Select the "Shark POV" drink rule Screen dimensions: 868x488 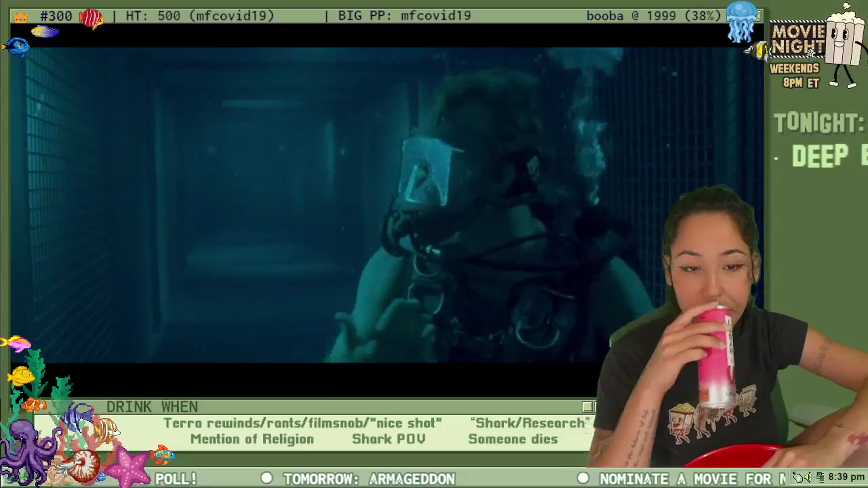388,439
